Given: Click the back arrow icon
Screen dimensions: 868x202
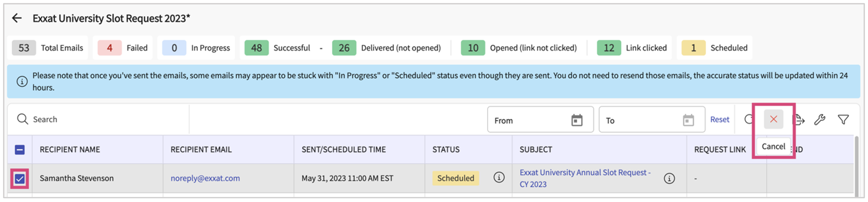Looking at the screenshot, I should click(x=17, y=18).
